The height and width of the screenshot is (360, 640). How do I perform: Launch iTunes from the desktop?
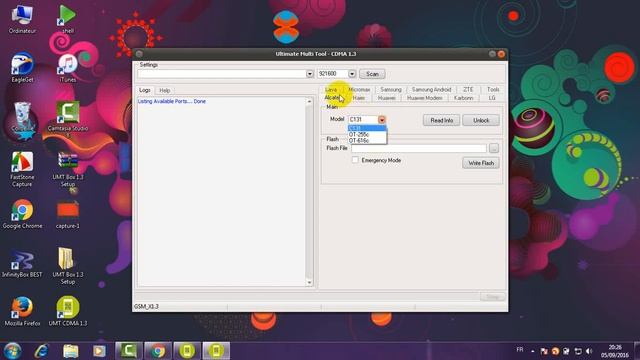68,68
